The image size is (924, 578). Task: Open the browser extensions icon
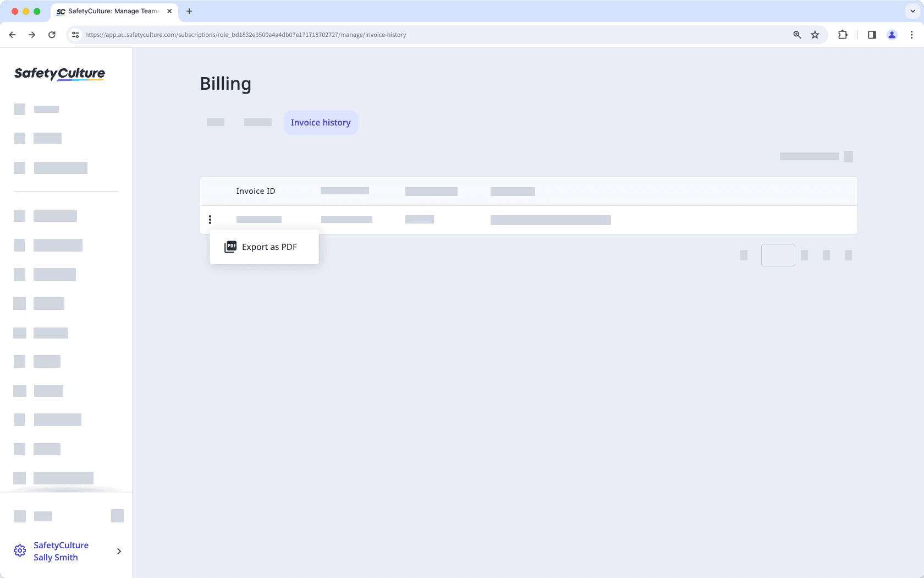[x=842, y=34]
